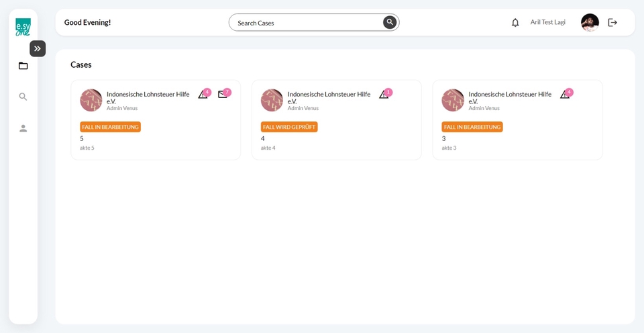Open the user avatar photo
This screenshot has width=644, height=333.
pyautogui.click(x=590, y=23)
